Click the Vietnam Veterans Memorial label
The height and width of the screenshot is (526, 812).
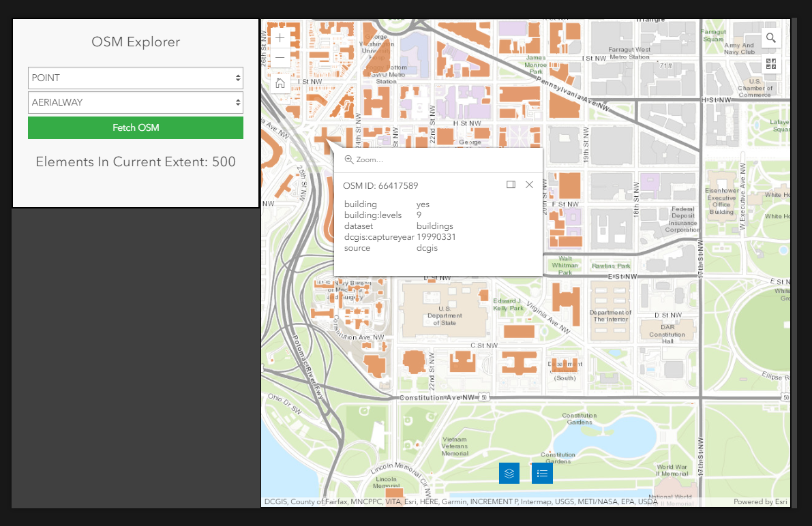[x=455, y=446]
